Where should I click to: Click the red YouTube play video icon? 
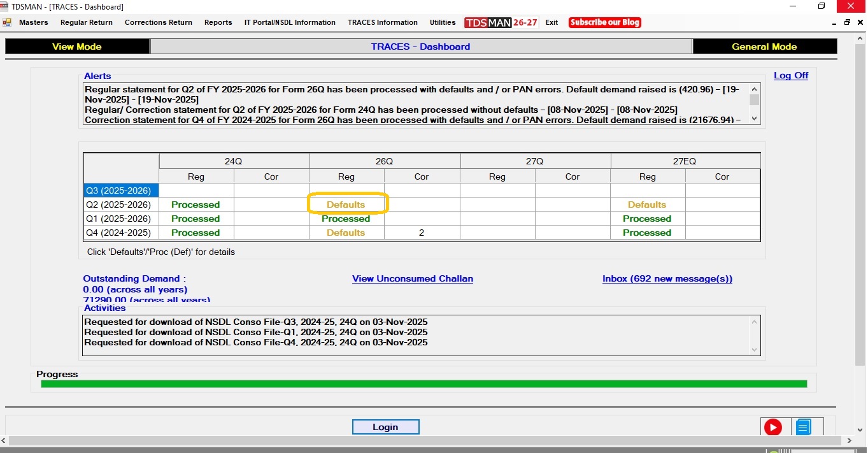tap(772, 428)
